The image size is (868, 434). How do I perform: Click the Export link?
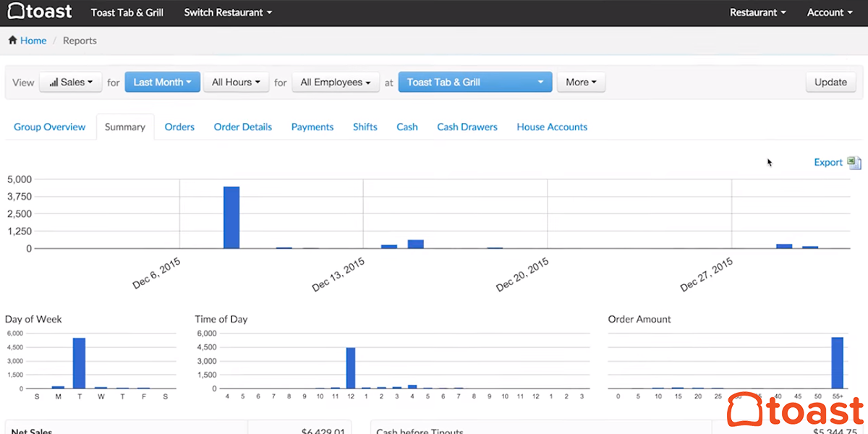(x=828, y=163)
